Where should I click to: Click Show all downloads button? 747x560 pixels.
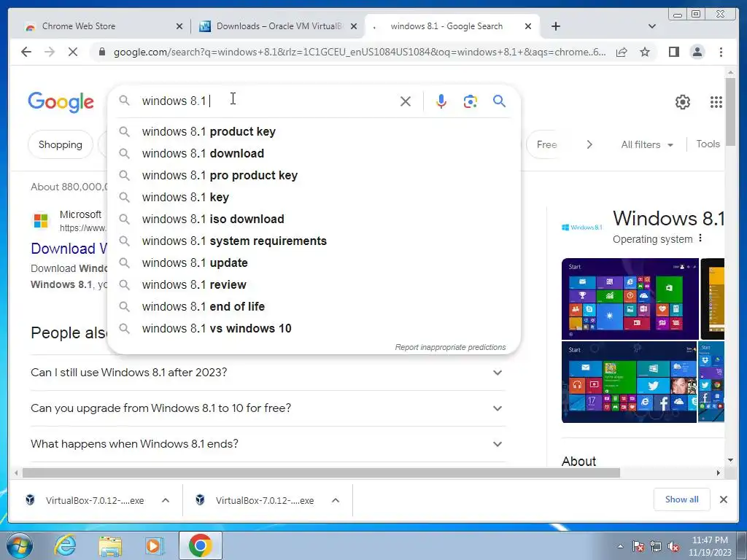point(682,499)
